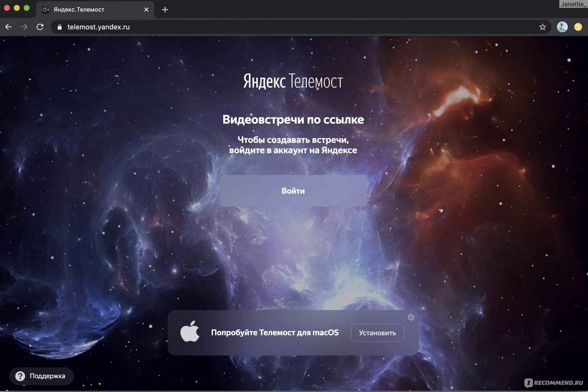The height and width of the screenshot is (392, 588).
Task: Reload the Telemost page
Action: coord(40,27)
